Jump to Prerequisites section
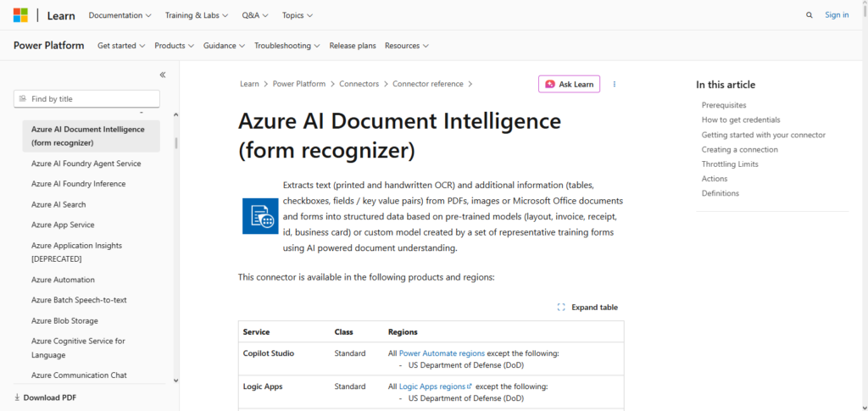 pos(724,105)
